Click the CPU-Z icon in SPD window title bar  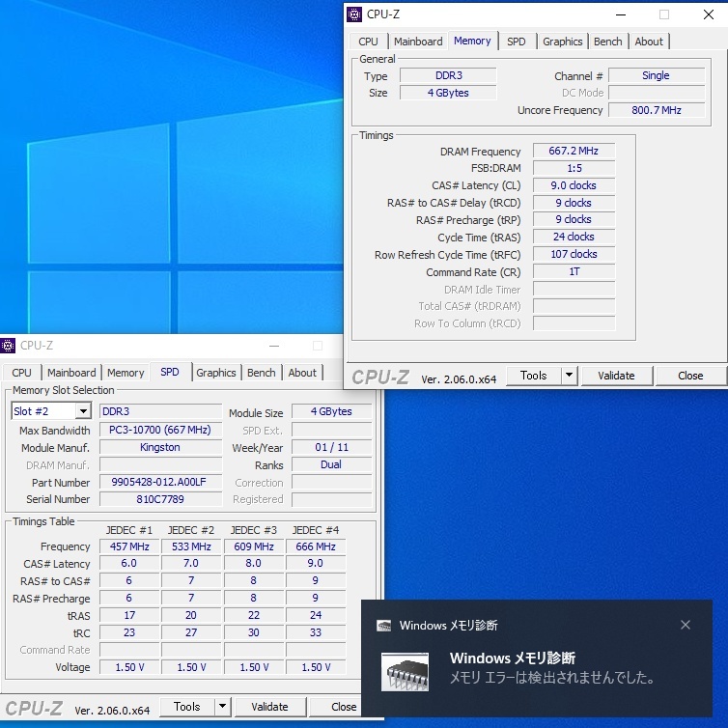pyautogui.click(x=9, y=346)
